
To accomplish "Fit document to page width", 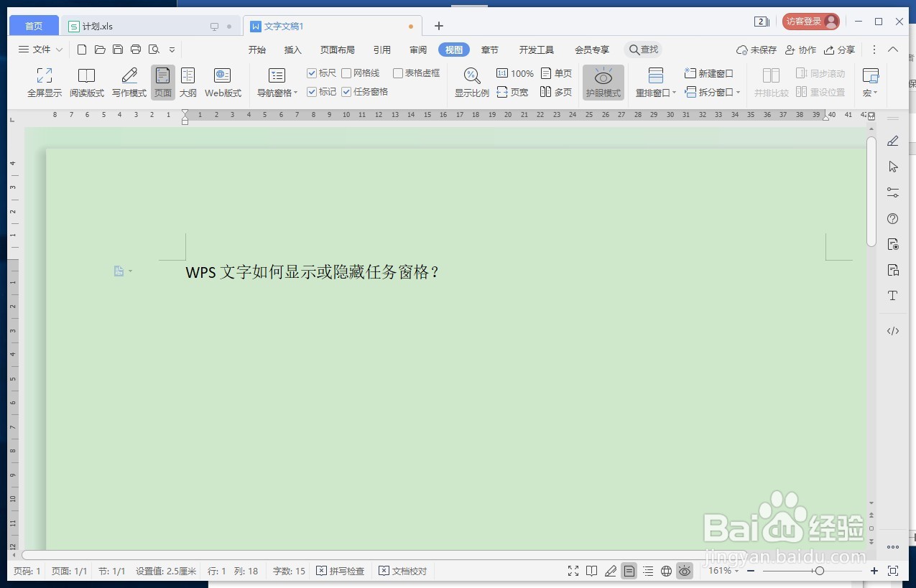I will pyautogui.click(x=512, y=92).
